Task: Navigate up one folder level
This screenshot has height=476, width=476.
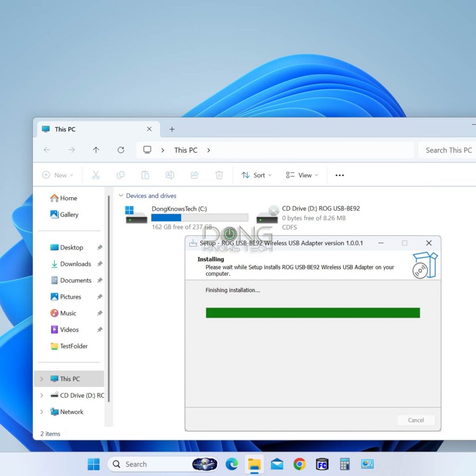Action: (x=96, y=150)
